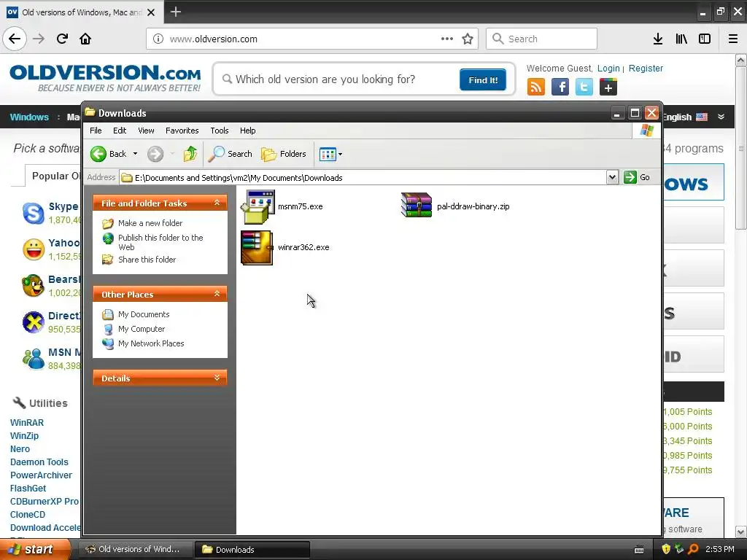Open Firefox hamburger menu
This screenshot has height=560, width=747.
pos(733,39)
